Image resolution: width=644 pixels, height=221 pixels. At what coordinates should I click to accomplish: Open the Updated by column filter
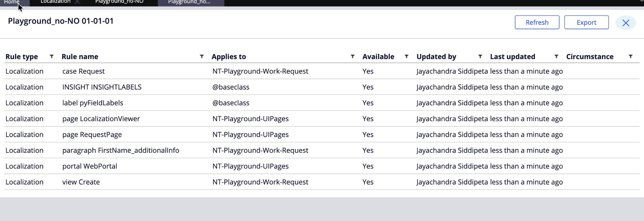(480, 57)
